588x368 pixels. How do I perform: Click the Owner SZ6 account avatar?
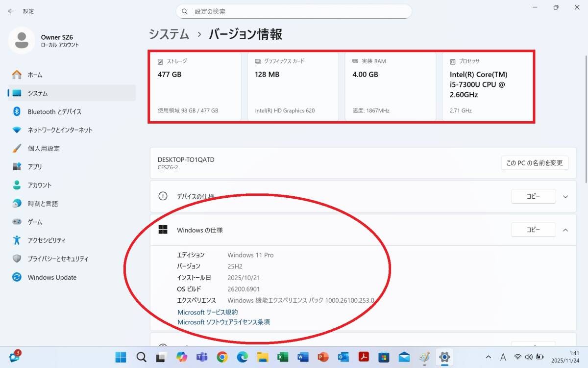pos(22,40)
